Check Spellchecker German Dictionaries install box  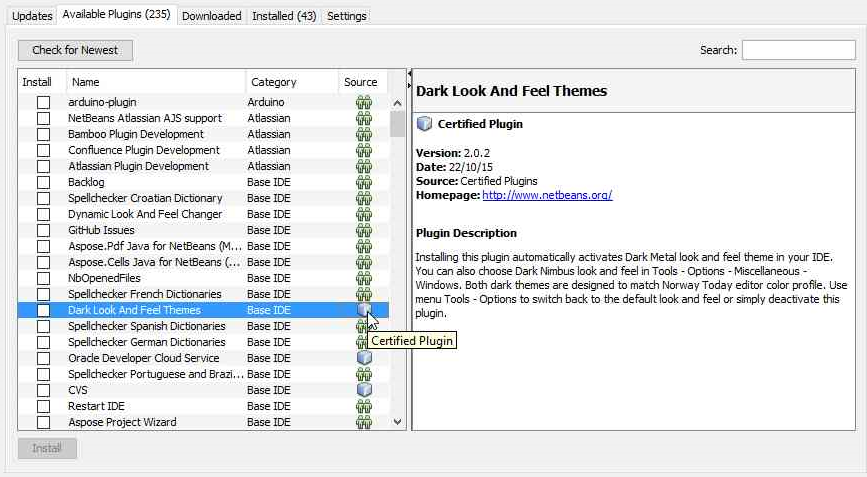click(x=43, y=343)
